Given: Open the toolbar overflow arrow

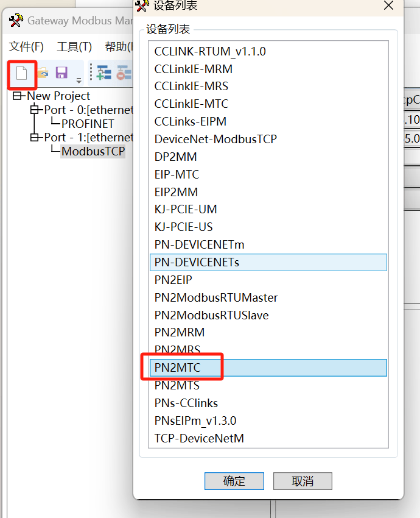Looking at the screenshot, I should (x=79, y=80).
